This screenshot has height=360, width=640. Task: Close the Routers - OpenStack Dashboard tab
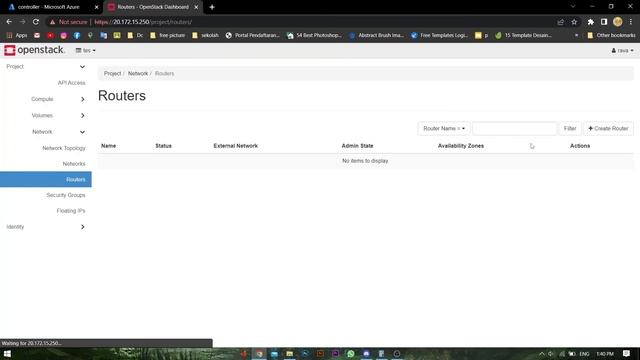196,7
